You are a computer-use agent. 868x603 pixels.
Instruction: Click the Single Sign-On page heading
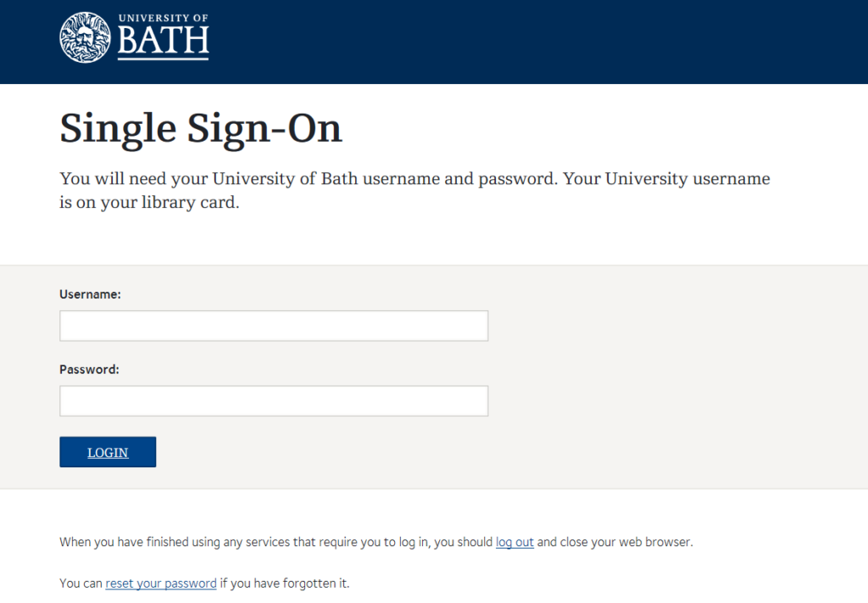201,129
